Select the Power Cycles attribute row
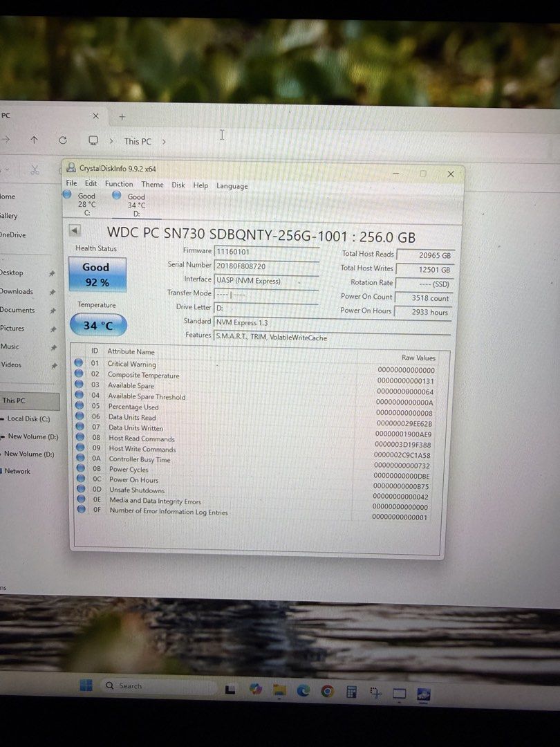This screenshot has height=747, width=560. (x=254, y=471)
